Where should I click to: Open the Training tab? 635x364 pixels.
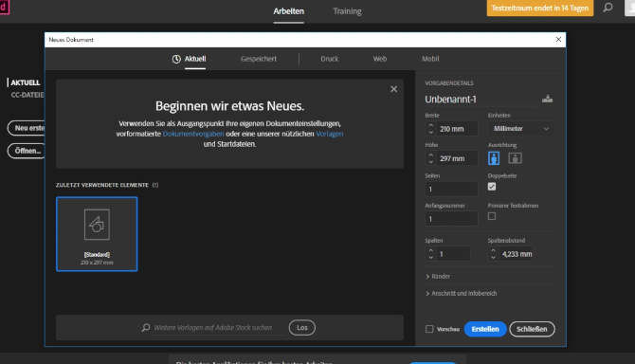pos(347,11)
